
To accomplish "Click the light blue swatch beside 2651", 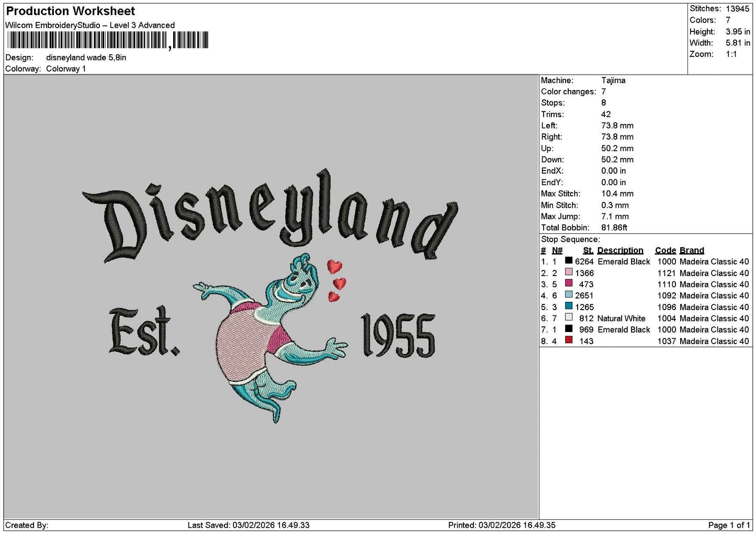I will tap(569, 294).
